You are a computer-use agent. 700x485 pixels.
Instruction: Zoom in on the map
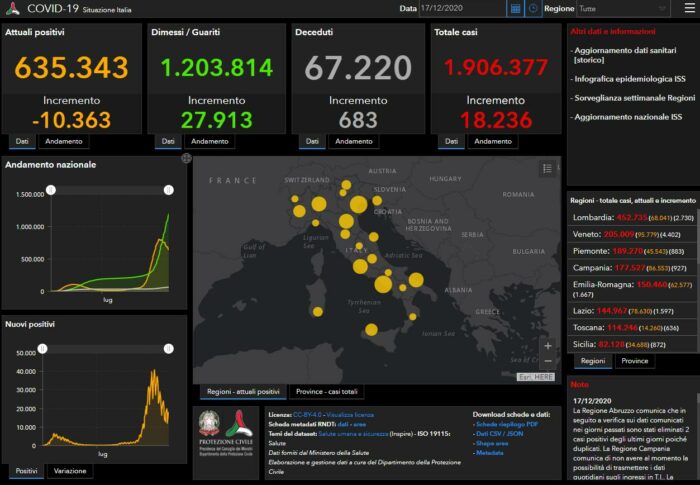click(547, 343)
